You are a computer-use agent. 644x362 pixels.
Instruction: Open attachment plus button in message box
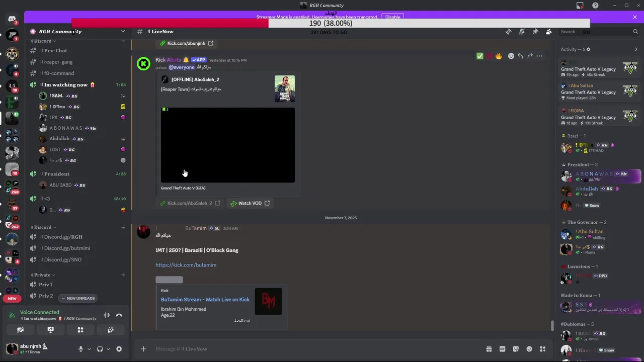click(143, 349)
